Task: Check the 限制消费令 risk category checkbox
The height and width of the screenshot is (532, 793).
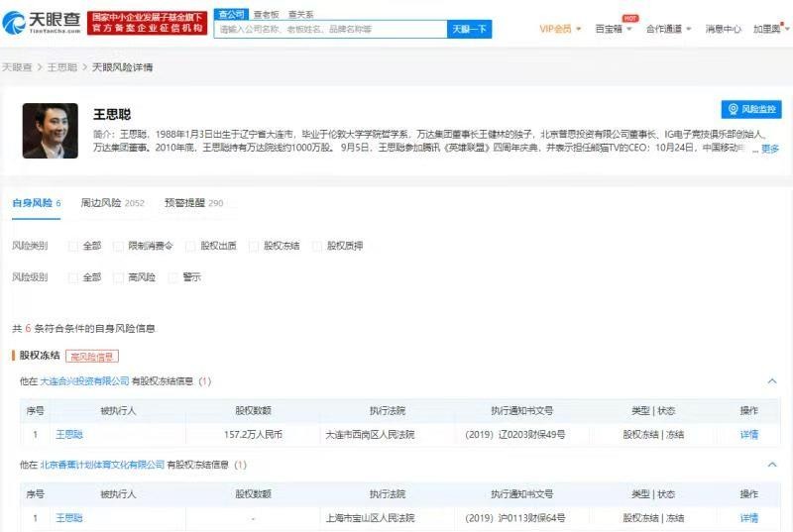Action: [x=119, y=246]
